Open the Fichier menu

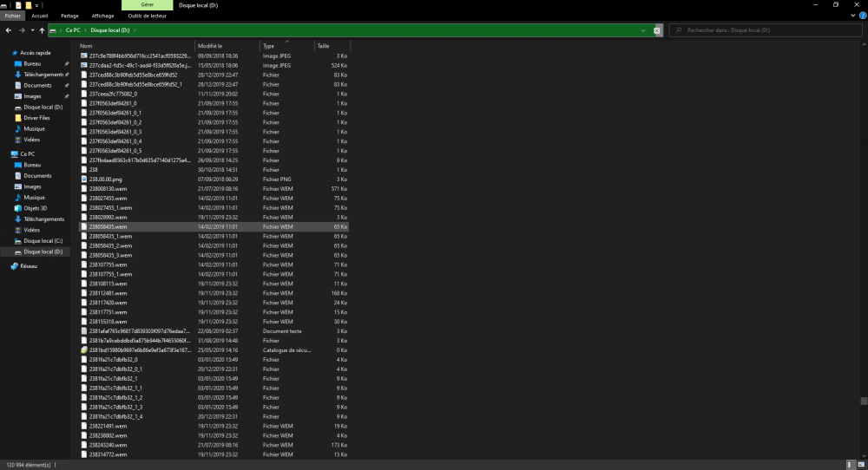(12, 16)
